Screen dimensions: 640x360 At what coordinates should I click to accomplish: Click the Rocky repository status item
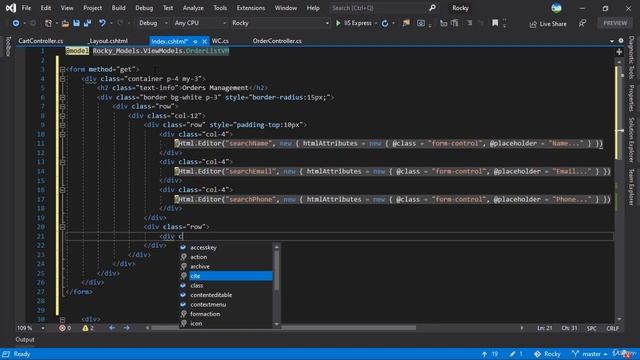[x=547, y=354]
